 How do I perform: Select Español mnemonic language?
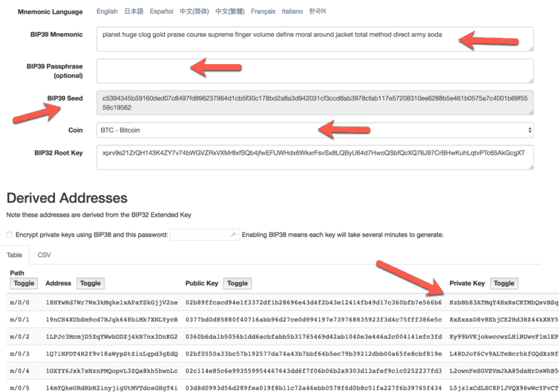[x=162, y=11]
